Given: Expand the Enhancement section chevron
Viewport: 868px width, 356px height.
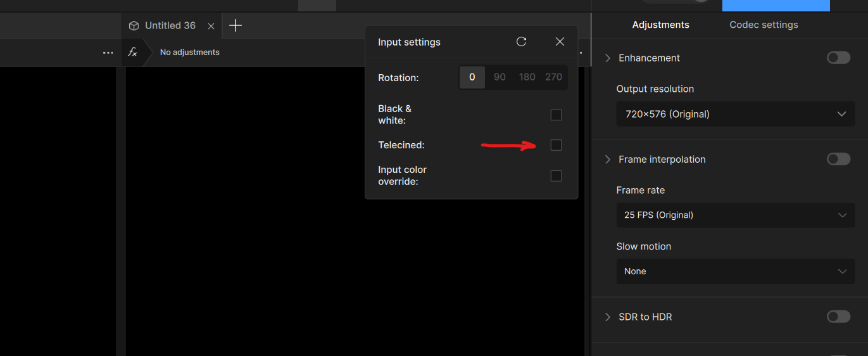Looking at the screenshot, I should pyautogui.click(x=608, y=58).
